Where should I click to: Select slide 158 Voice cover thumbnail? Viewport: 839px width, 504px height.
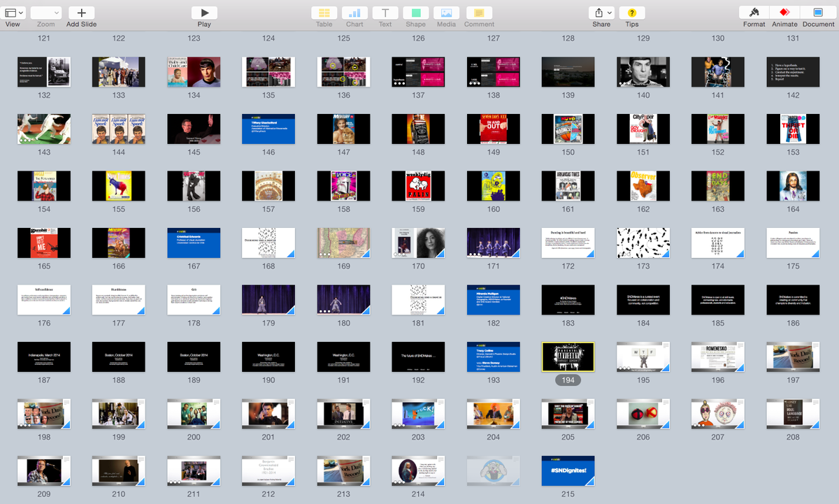[x=343, y=186]
